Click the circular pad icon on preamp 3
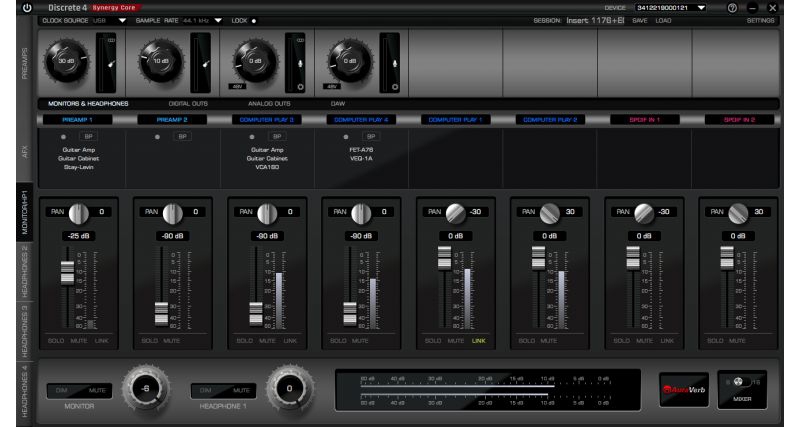Screen dimensions: 800x427 (x=301, y=87)
